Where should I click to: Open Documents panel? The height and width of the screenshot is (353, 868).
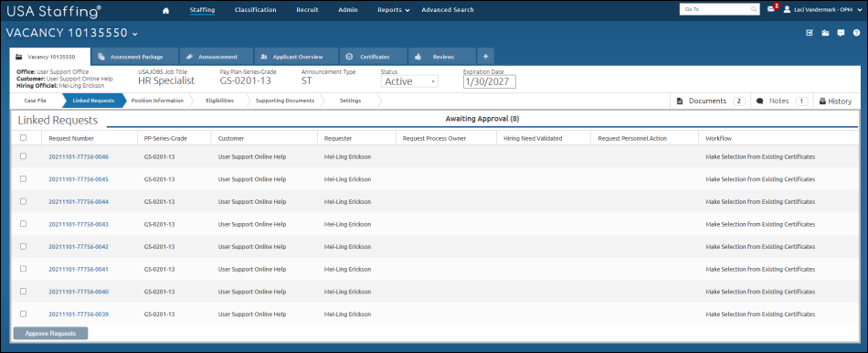712,101
